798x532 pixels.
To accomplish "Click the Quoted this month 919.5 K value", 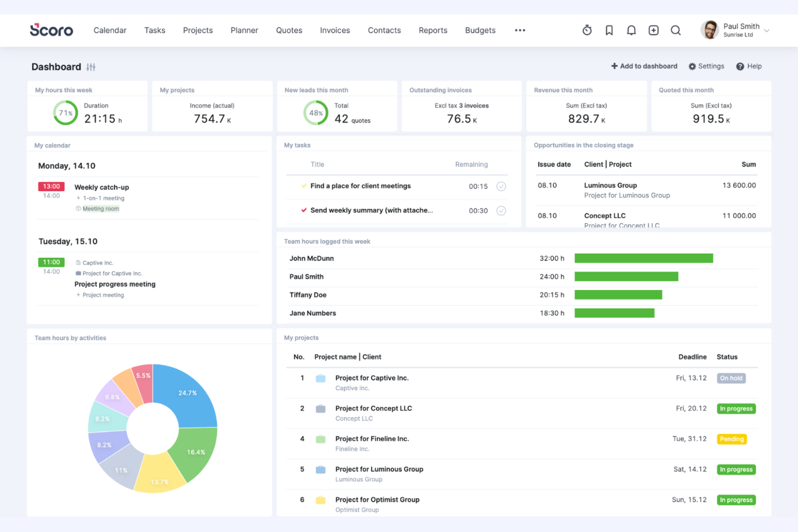I will (x=711, y=119).
